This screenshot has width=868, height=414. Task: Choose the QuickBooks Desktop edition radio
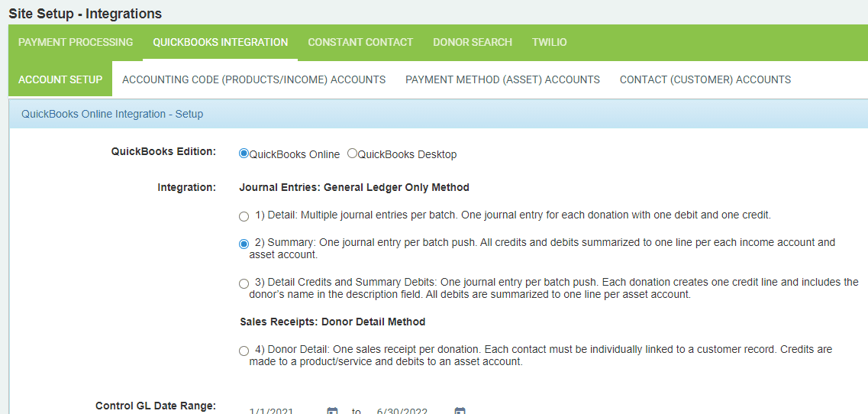pos(352,154)
